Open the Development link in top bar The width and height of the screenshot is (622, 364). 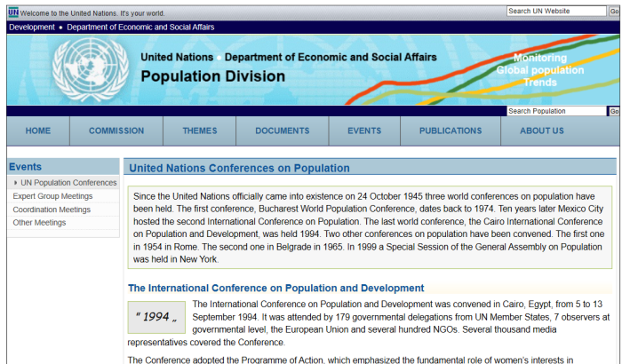(32, 27)
